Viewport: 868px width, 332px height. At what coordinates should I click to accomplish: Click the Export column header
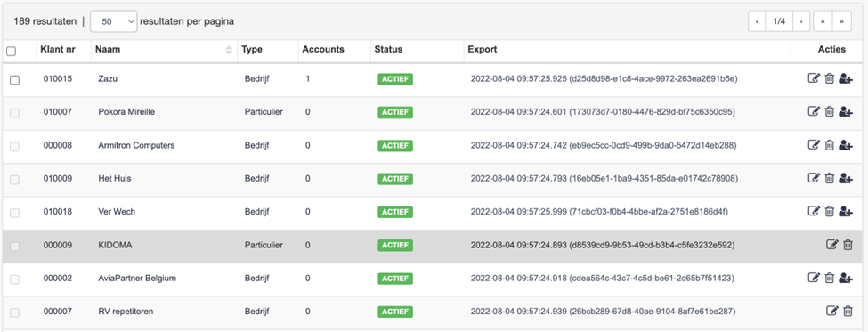coord(483,49)
